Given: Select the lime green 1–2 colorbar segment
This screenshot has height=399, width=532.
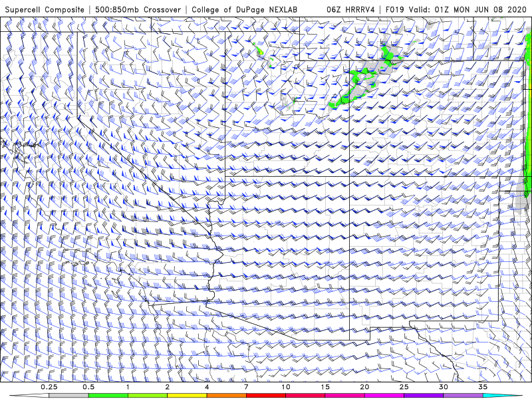Looking at the screenshot, I should coord(147,396).
